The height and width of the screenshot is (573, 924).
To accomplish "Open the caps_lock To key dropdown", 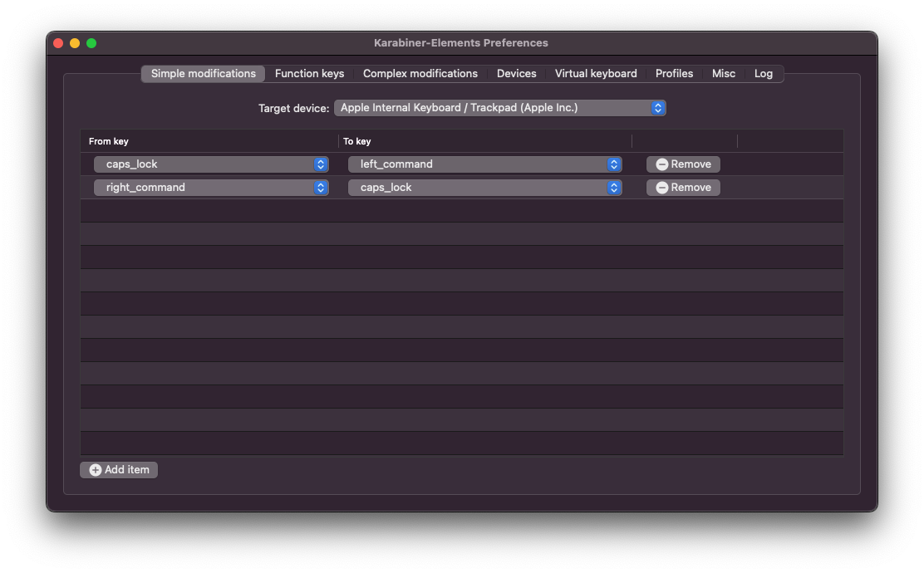I will click(x=484, y=188).
